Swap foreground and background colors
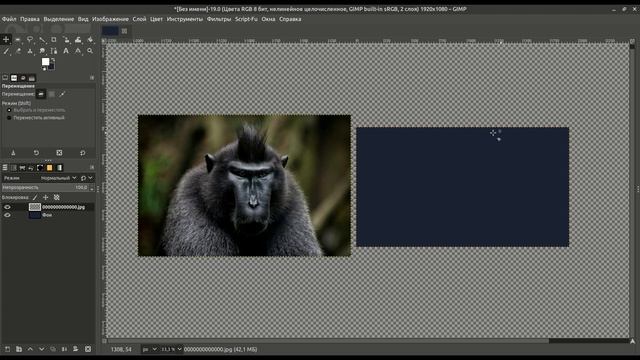The image size is (640, 360). pyautogui.click(x=53, y=60)
